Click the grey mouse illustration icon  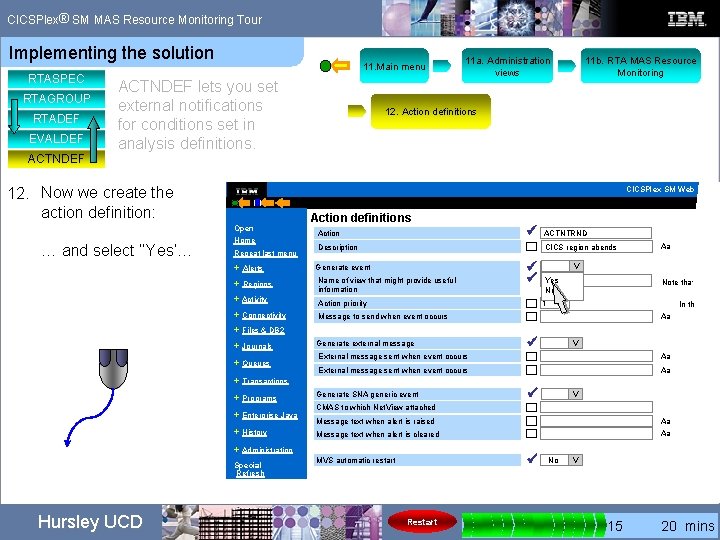point(113,369)
